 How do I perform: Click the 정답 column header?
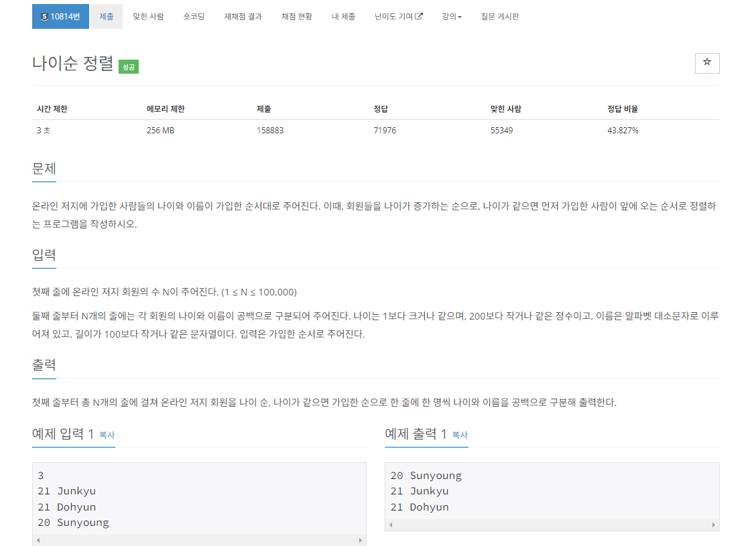381,109
